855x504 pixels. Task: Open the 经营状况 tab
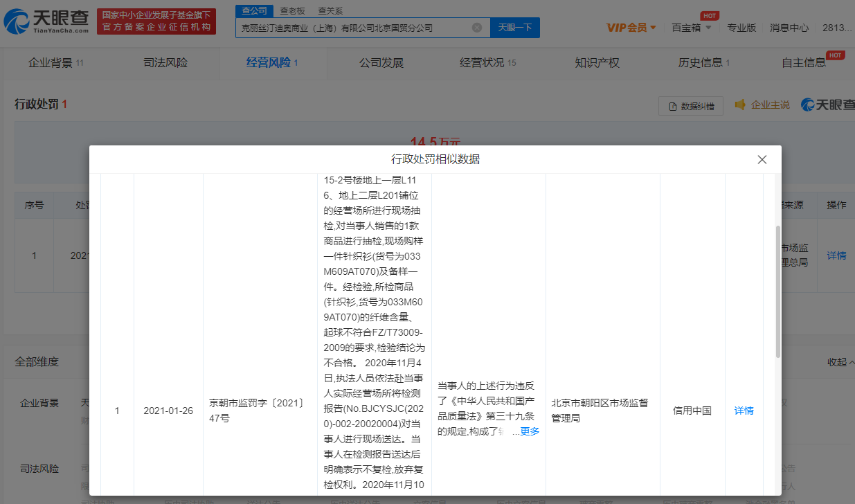coord(488,63)
